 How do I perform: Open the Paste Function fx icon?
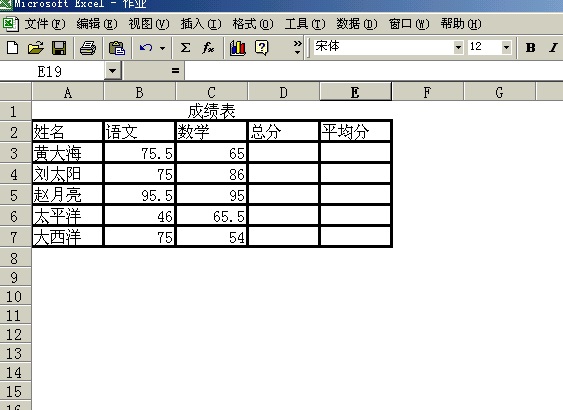coord(208,47)
